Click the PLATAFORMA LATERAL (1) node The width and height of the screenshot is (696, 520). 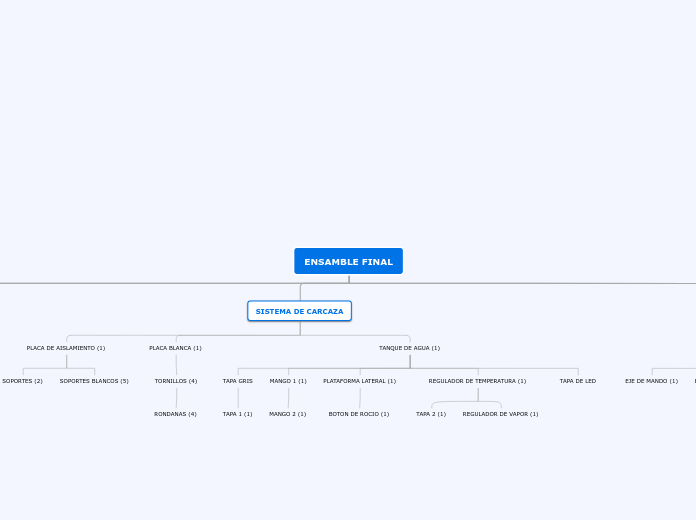point(360,381)
